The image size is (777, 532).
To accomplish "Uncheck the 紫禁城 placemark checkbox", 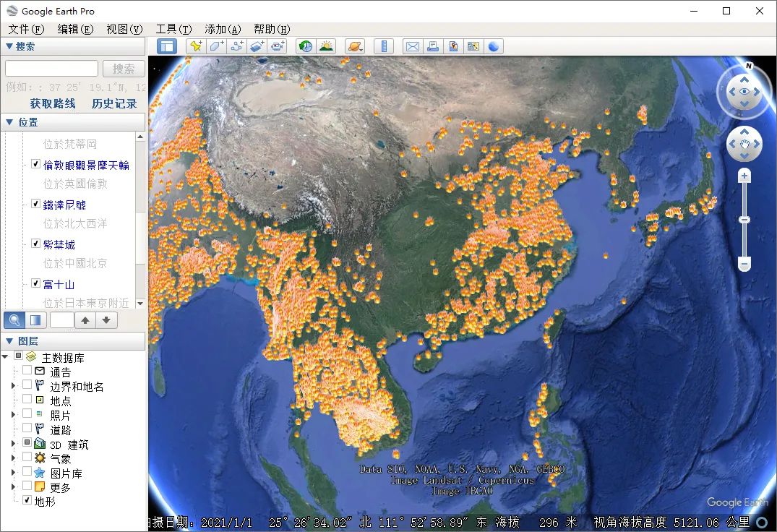I will click(x=35, y=243).
